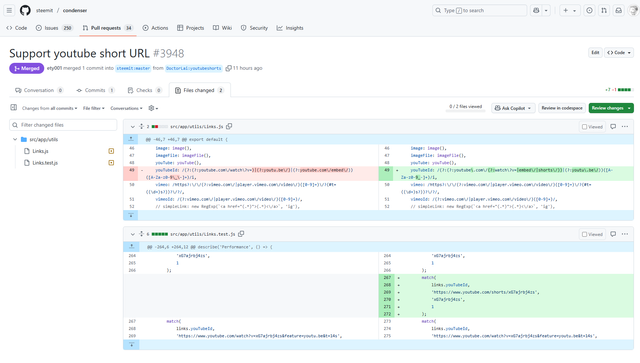Open diff settings gear menu
The width and height of the screenshot is (640, 363).
point(153,108)
